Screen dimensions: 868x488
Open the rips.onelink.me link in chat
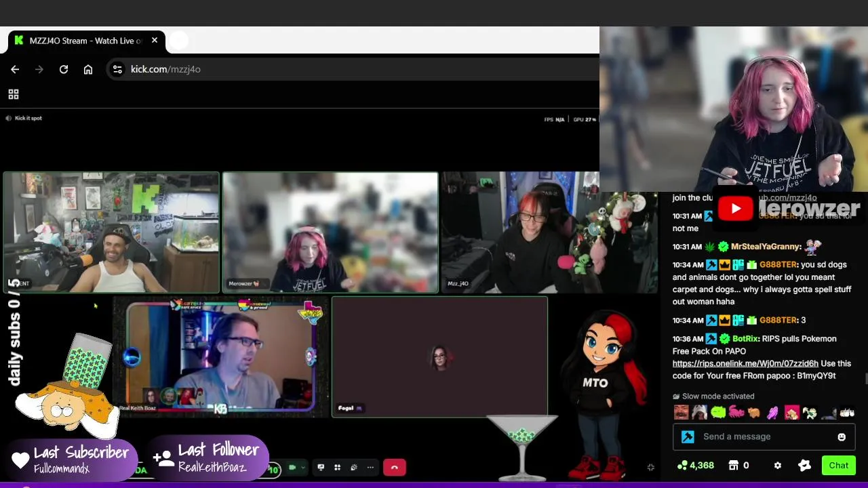pos(745,363)
